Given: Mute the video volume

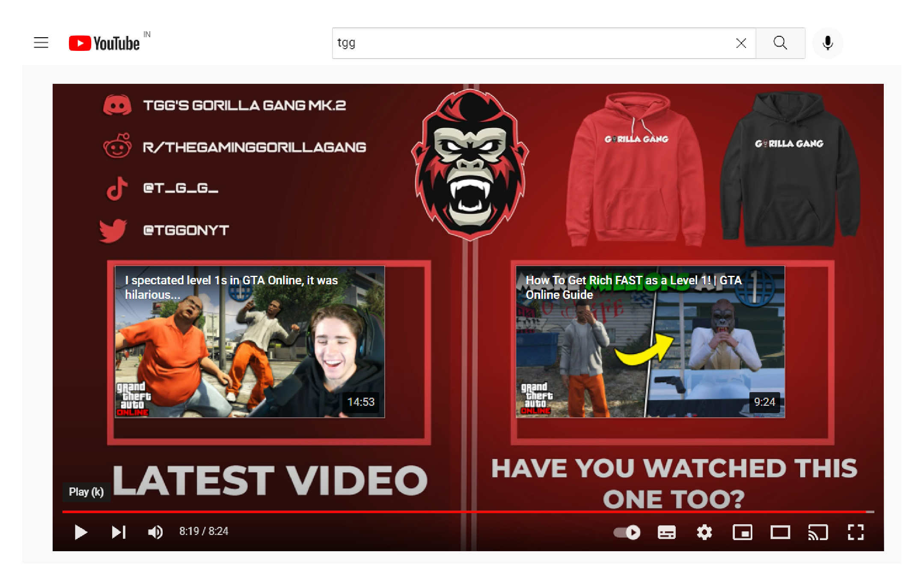Looking at the screenshot, I should click(155, 532).
